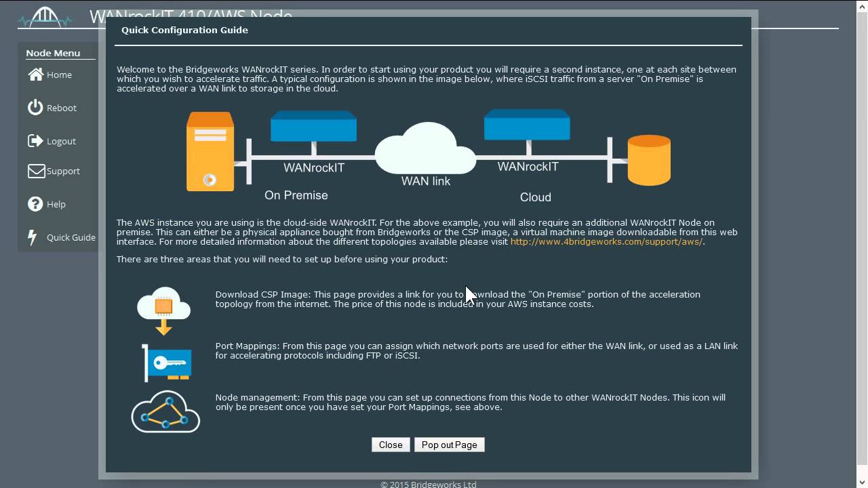Viewport: 868px width, 488px height.
Task: Click the 2015 Bridgeworks Ltd copyright text
Action: tap(429, 484)
